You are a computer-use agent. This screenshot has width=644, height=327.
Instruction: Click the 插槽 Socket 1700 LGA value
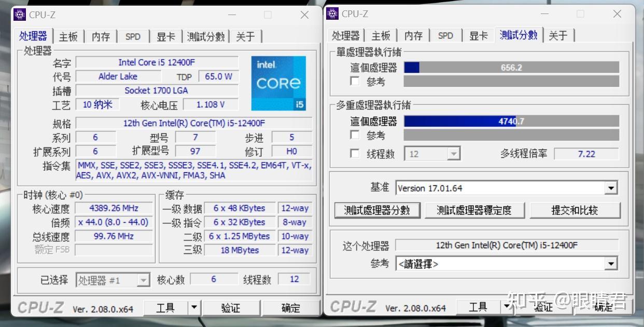pos(157,90)
